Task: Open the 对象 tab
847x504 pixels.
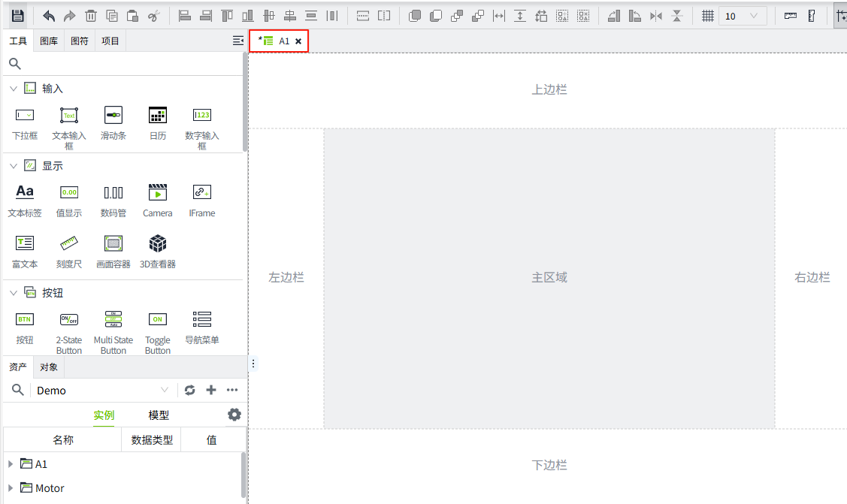Action: (x=49, y=367)
